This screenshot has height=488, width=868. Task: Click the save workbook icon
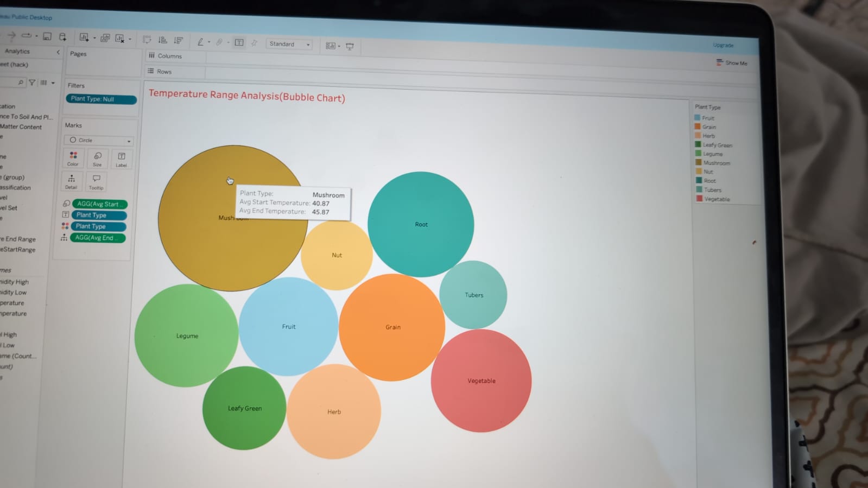coord(47,36)
